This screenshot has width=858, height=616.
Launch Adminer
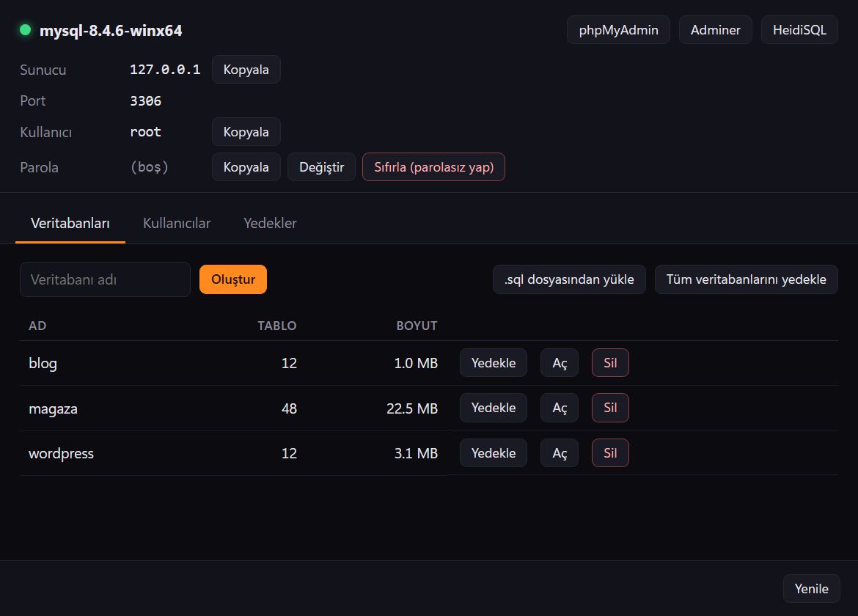click(715, 30)
